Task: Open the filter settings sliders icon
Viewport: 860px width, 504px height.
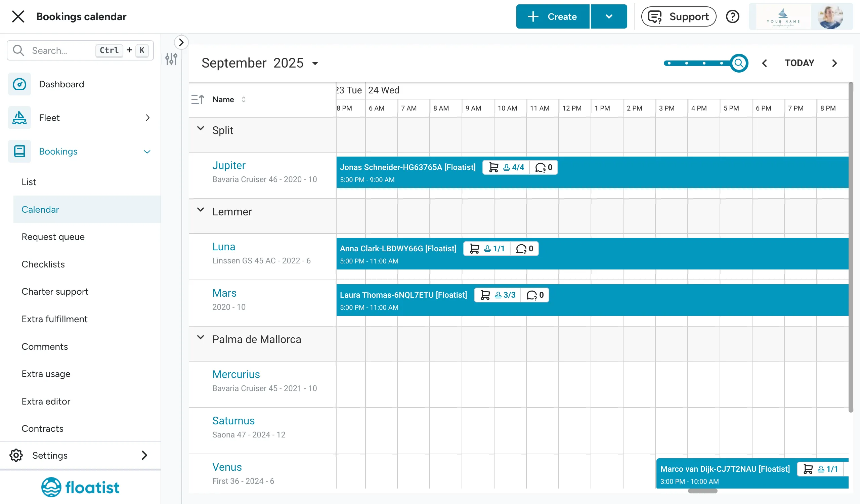Action: point(171,59)
